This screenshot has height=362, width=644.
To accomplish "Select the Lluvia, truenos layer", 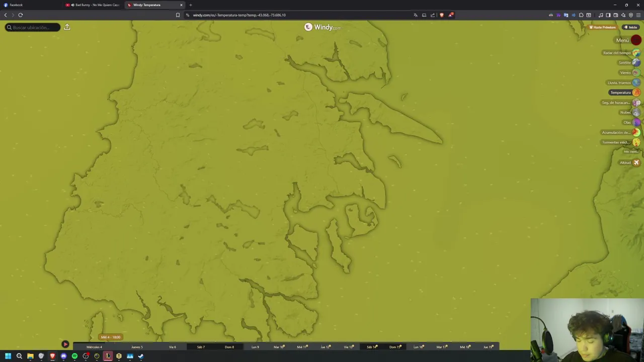I will click(x=623, y=82).
